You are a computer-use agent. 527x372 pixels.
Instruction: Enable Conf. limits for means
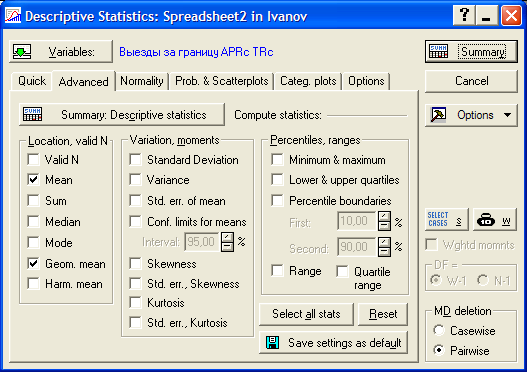click(x=135, y=222)
